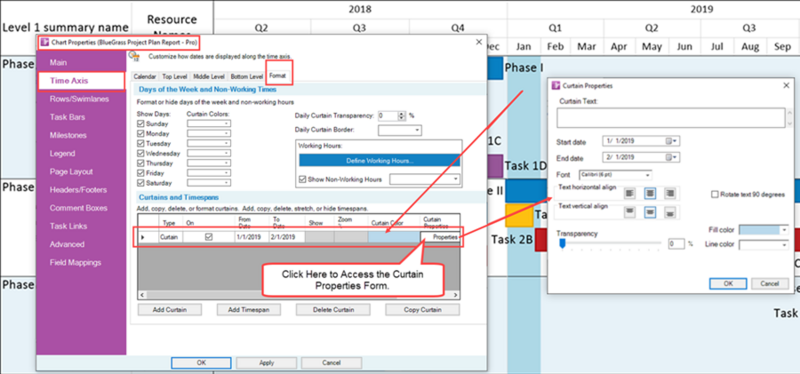This screenshot has height=374, width=800.
Task: Click the Add Timespan button
Action: pos(248,310)
